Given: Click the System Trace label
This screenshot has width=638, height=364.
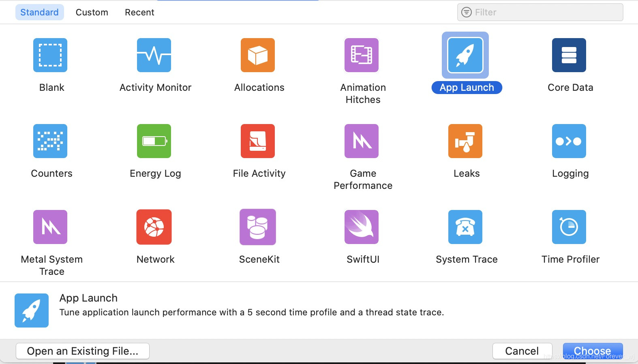Looking at the screenshot, I should pos(467,259).
